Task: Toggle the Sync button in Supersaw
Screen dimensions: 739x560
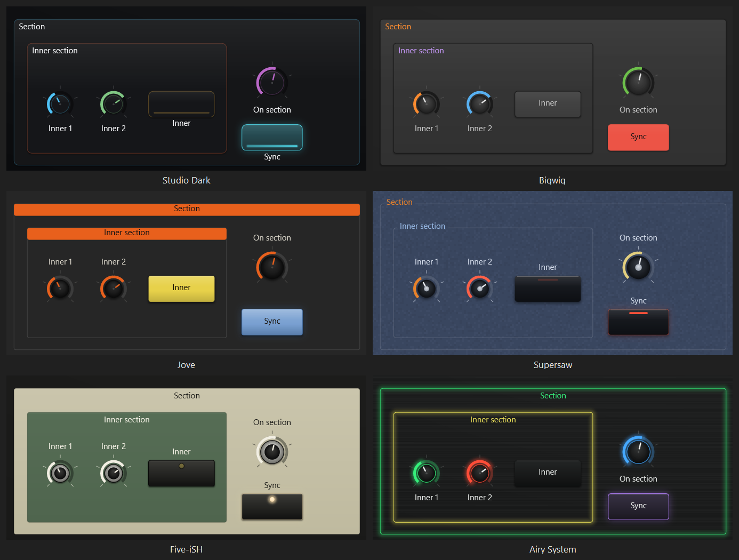Action: click(638, 322)
